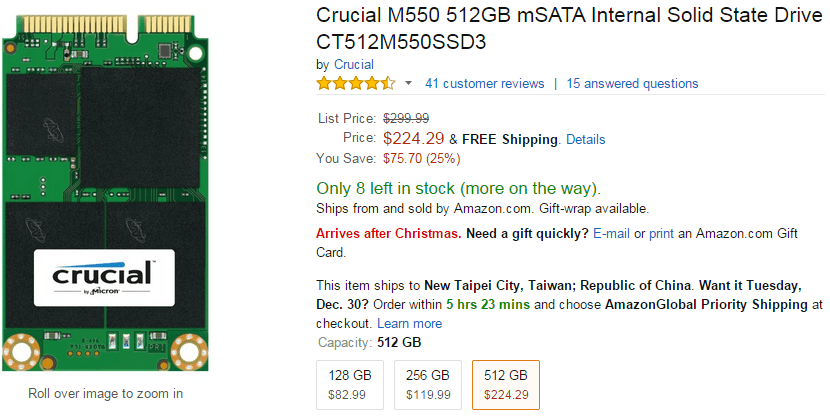Expand the rating breakdown dropdown arrow
This screenshot has height=418, width=830.
(x=408, y=84)
